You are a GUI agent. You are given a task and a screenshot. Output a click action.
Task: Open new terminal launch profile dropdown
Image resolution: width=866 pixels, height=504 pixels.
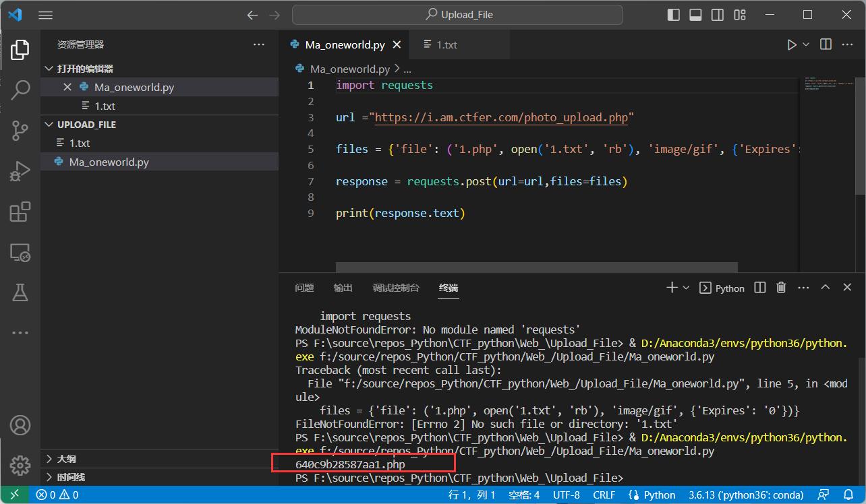(x=686, y=288)
